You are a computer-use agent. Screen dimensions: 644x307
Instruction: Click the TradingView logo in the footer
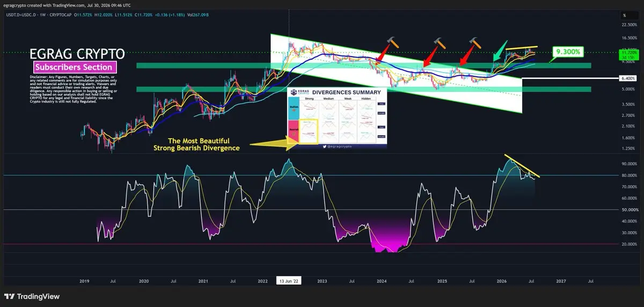[32, 296]
